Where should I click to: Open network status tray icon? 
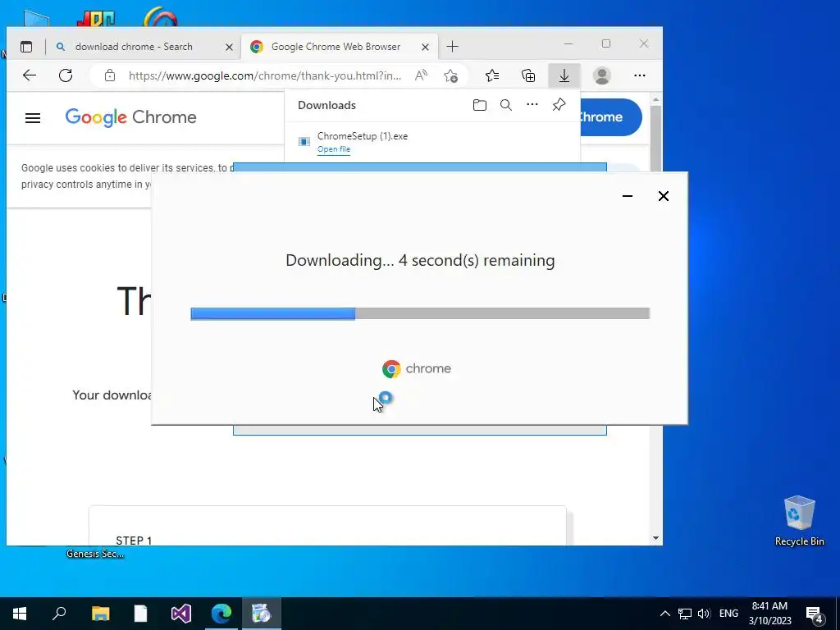tap(685, 614)
